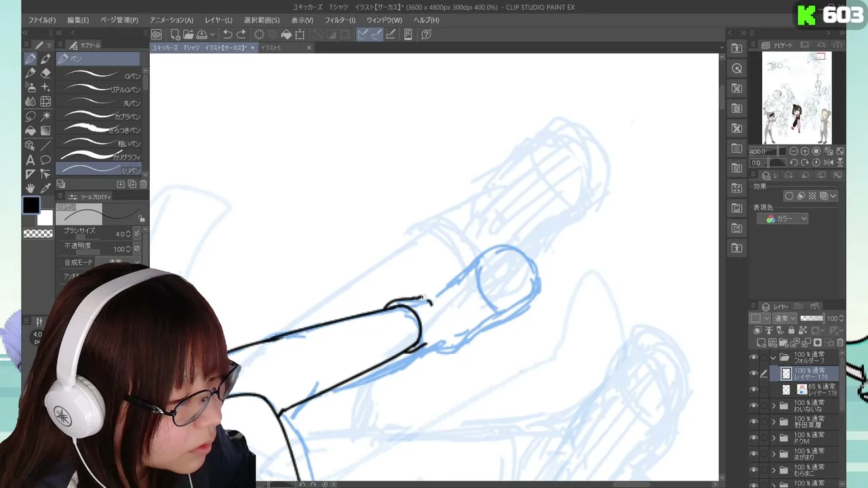Create a new raster layer
This screenshot has height=488, width=868.
pos(762,343)
